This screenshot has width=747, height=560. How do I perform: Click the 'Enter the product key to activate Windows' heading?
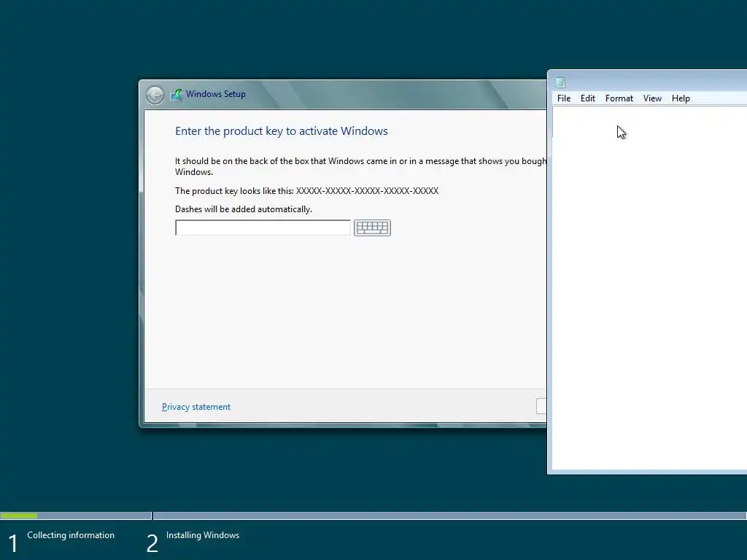pos(281,131)
